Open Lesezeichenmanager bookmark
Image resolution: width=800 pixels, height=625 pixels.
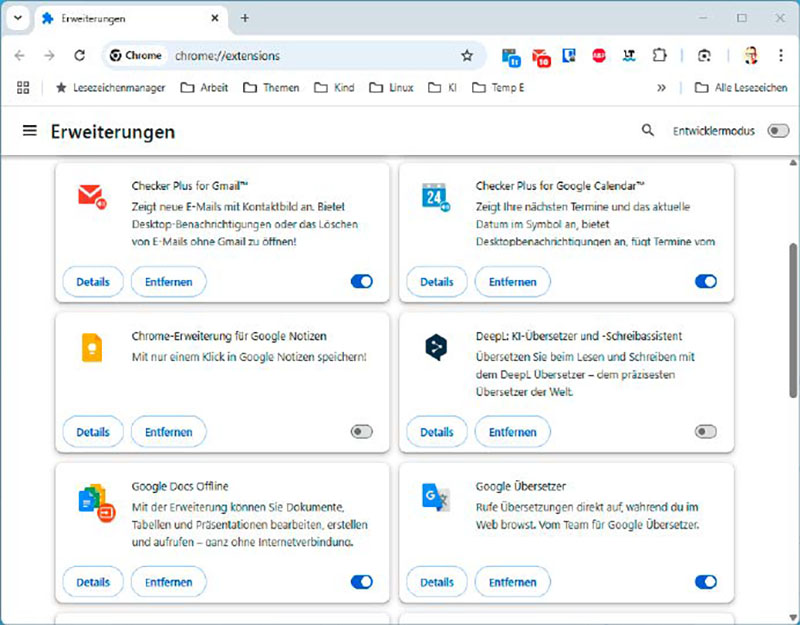[110, 88]
